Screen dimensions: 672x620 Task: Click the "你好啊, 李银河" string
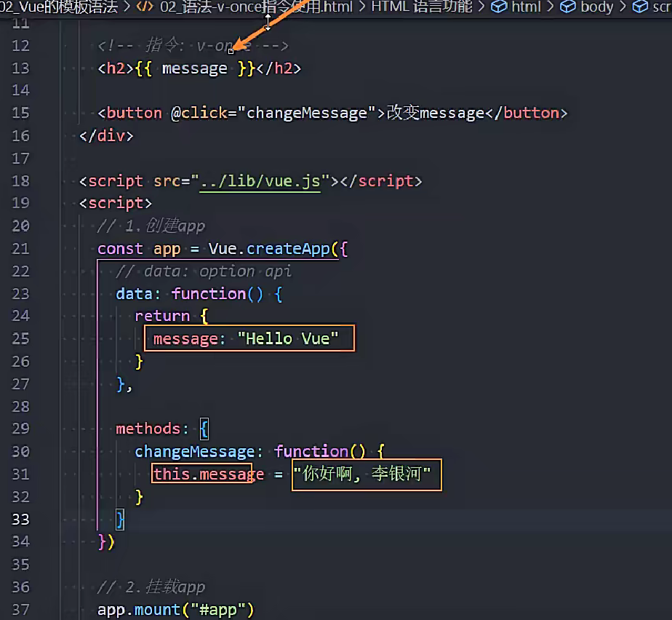362,474
